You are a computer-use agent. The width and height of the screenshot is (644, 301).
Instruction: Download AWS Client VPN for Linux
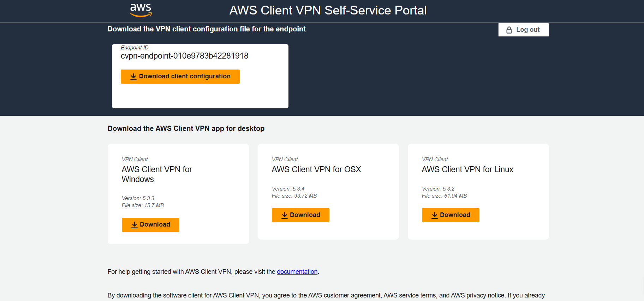(451, 215)
